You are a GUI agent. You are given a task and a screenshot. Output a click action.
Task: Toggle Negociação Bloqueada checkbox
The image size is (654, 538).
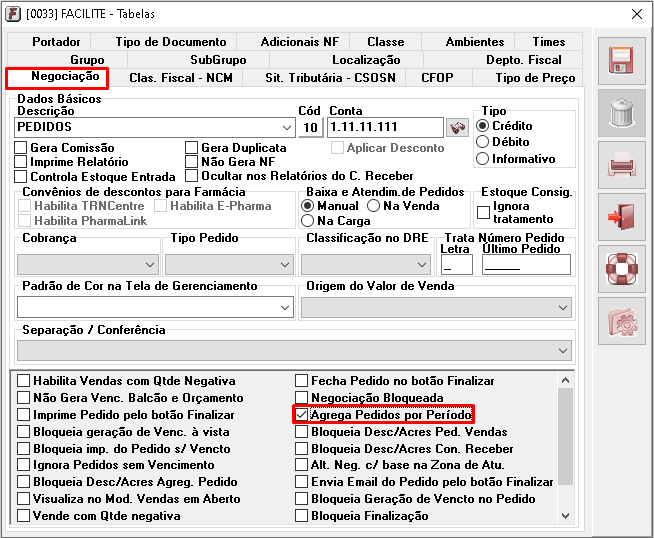[x=301, y=397]
